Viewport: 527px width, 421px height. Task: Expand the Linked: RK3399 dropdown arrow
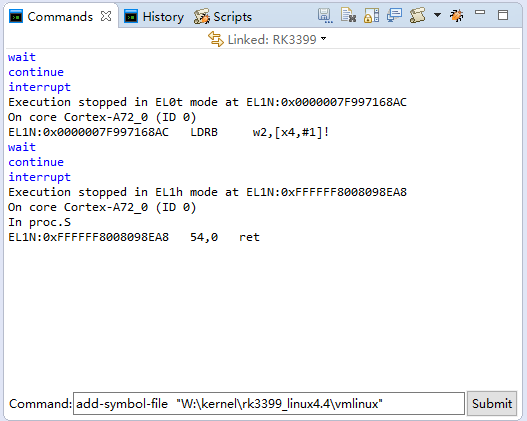(323, 39)
